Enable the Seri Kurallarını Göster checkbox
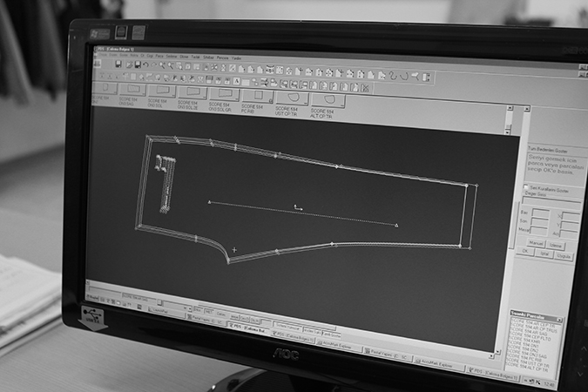 tap(525, 187)
